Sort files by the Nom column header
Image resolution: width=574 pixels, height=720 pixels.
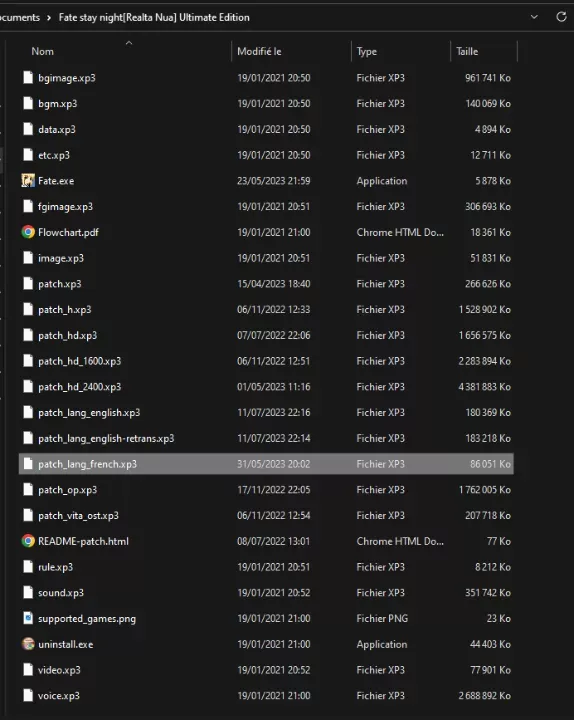tap(42, 51)
